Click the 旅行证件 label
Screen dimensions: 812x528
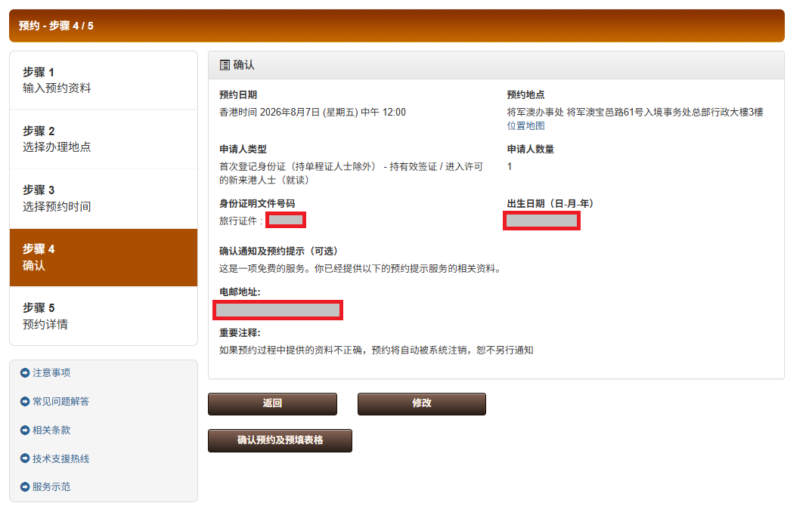(240, 221)
